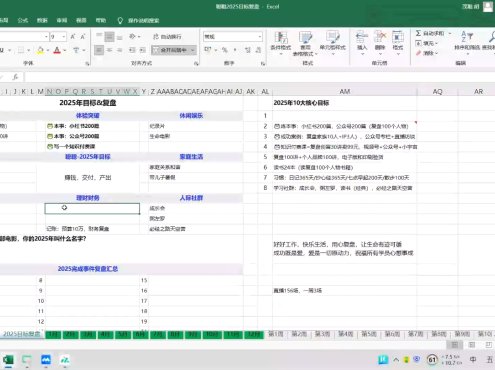Select column header AQ
Viewport: 495px width, 370px height.
(x=437, y=91)
